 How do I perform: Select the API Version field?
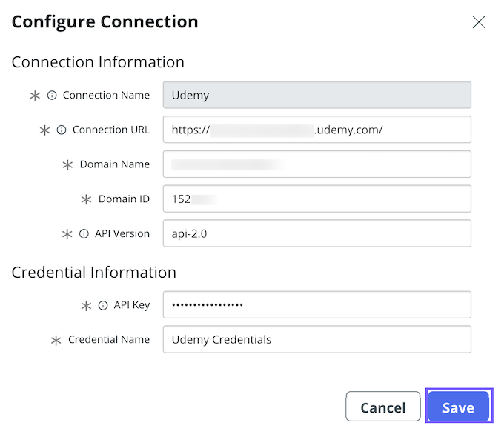point(317,233)
